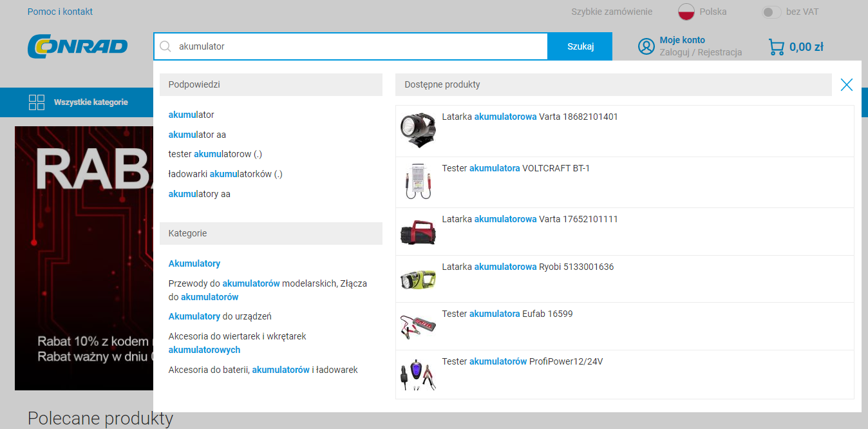Screen dimensions: 868x429
Task: Close the search suggestions panel
Action: (847, 84)
